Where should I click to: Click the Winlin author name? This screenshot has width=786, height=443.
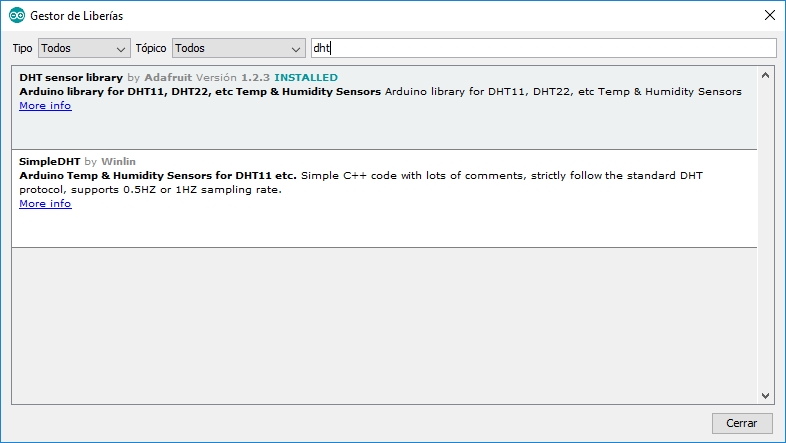(118, 161)
